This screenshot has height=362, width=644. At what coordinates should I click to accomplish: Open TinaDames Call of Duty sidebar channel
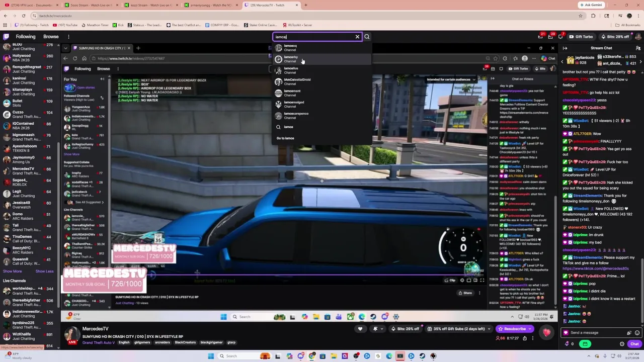pyautogui.click(x=29, y=239)
